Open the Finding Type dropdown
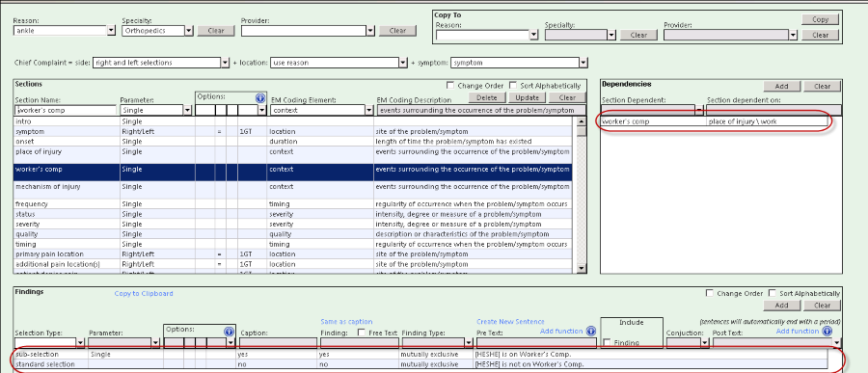Image resolution: width=868 pixels, height=373 pixels. pos(469,342)
